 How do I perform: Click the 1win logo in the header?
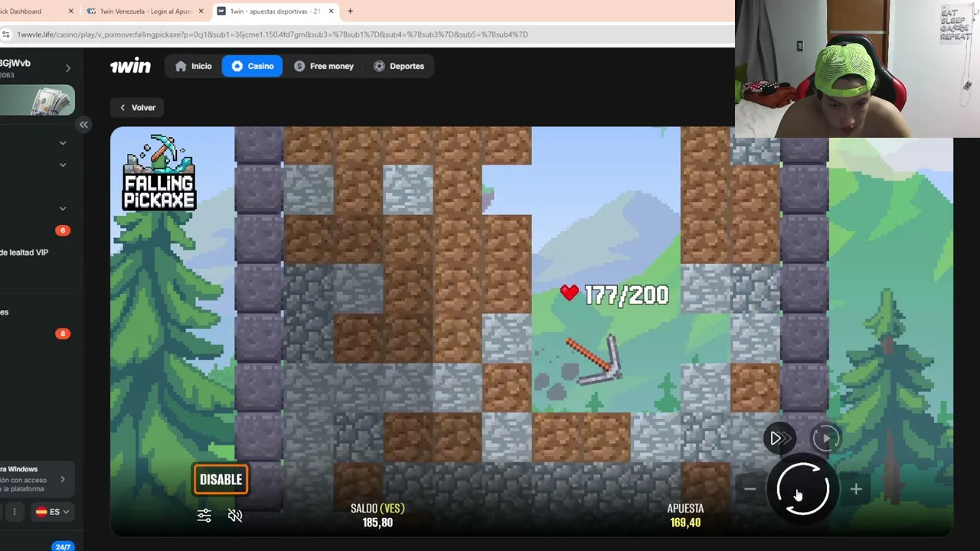130,66
